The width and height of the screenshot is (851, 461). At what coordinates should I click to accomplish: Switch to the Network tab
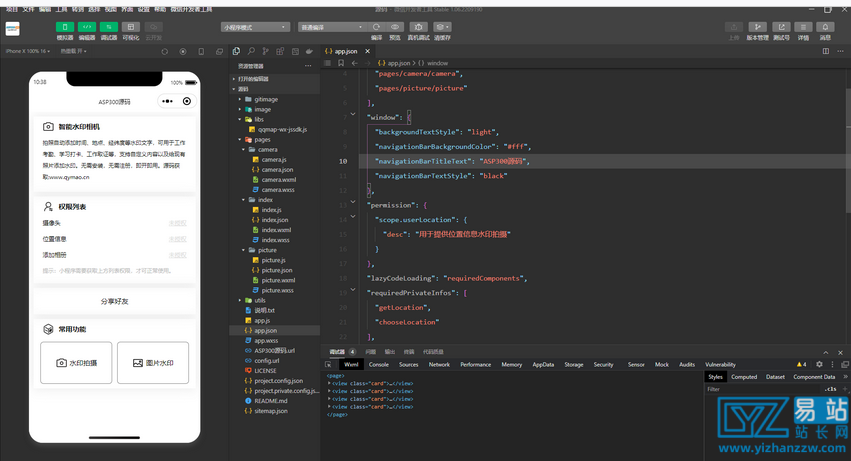[439, 365]
